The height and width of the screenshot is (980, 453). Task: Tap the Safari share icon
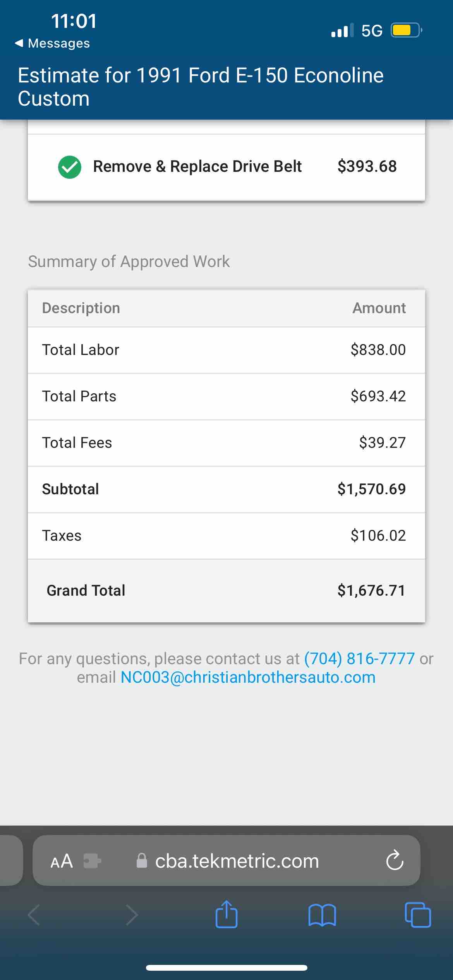pos(226,915)
